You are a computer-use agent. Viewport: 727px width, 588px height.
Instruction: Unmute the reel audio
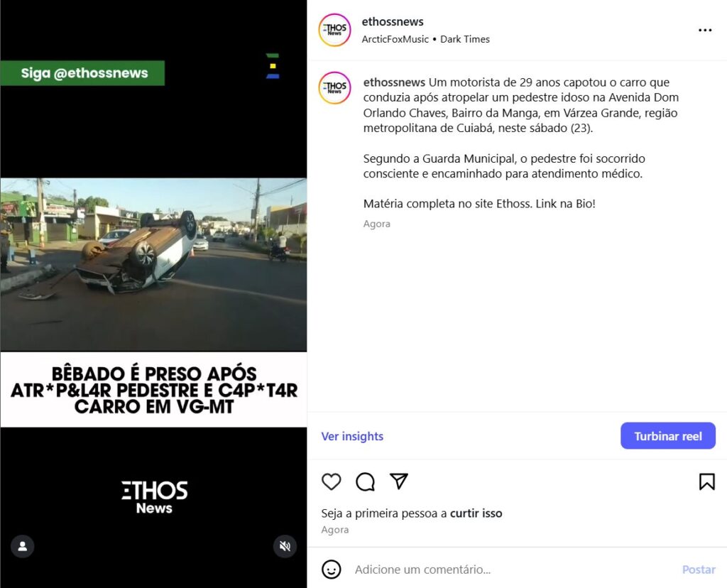285,546
